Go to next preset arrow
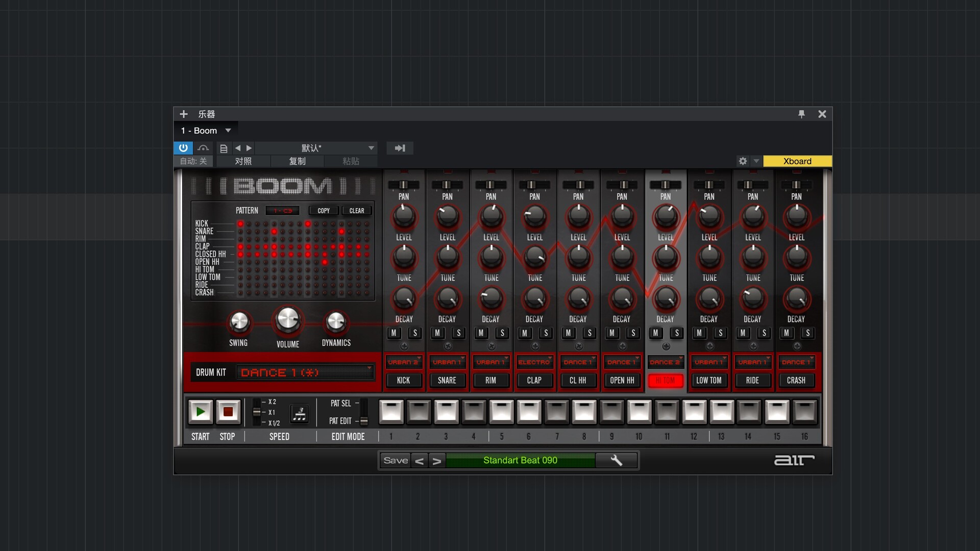 [x=249, y=148]
